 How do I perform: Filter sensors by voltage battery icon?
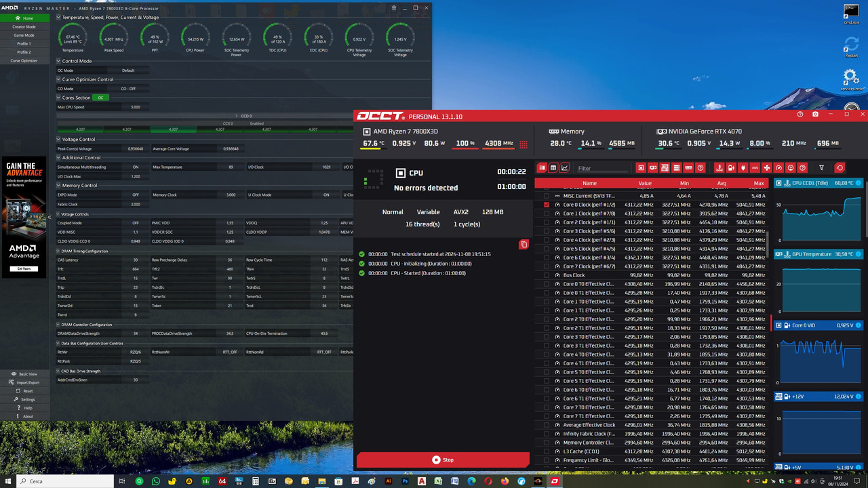click(731, 167)
